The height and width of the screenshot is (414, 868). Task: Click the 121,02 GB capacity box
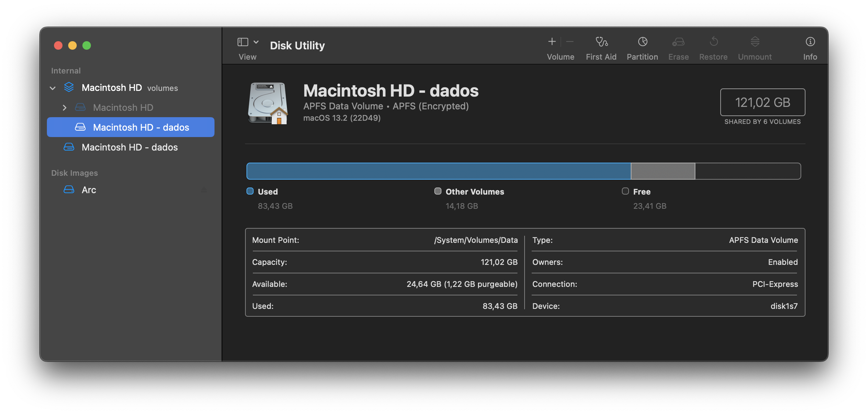[x=762, y=102]
